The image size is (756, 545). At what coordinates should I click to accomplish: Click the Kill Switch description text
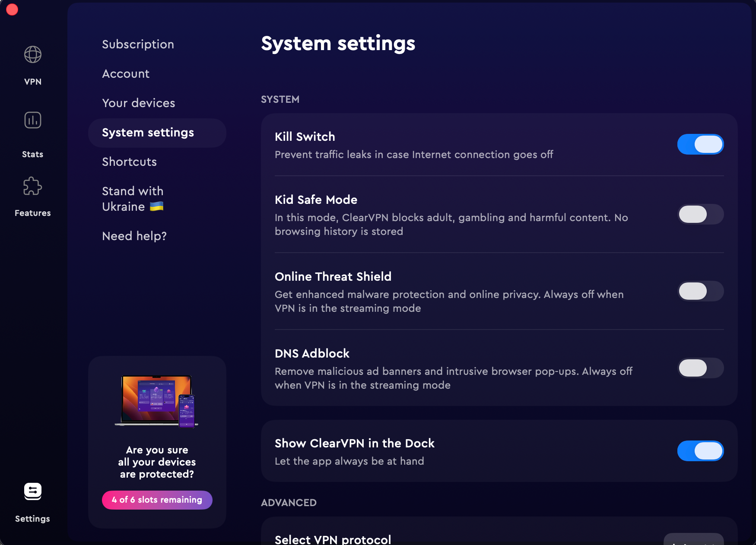click(413, 155)
